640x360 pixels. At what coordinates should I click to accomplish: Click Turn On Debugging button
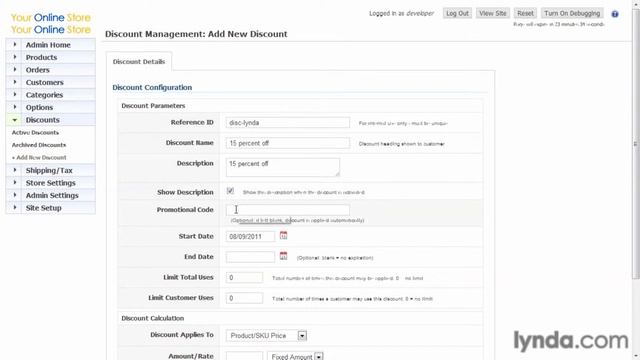(x=572, y=13)
